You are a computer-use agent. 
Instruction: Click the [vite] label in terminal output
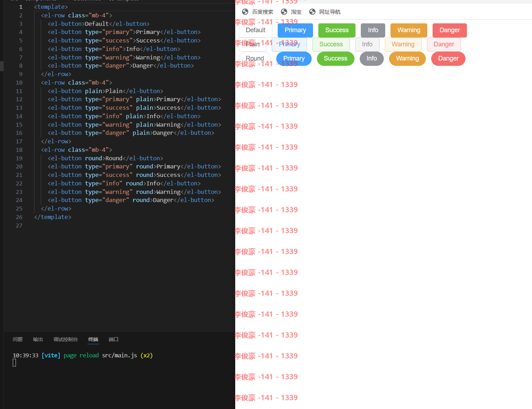51,356
